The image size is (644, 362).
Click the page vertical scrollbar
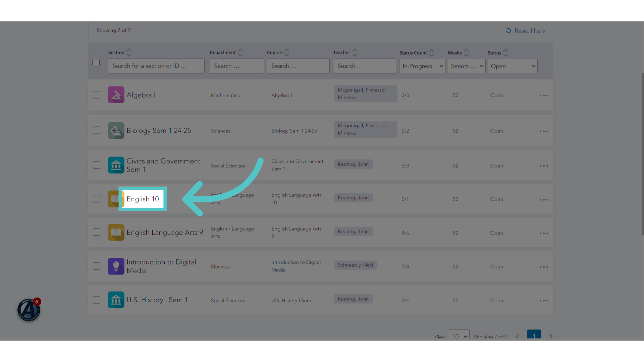(x=642, y=154)
